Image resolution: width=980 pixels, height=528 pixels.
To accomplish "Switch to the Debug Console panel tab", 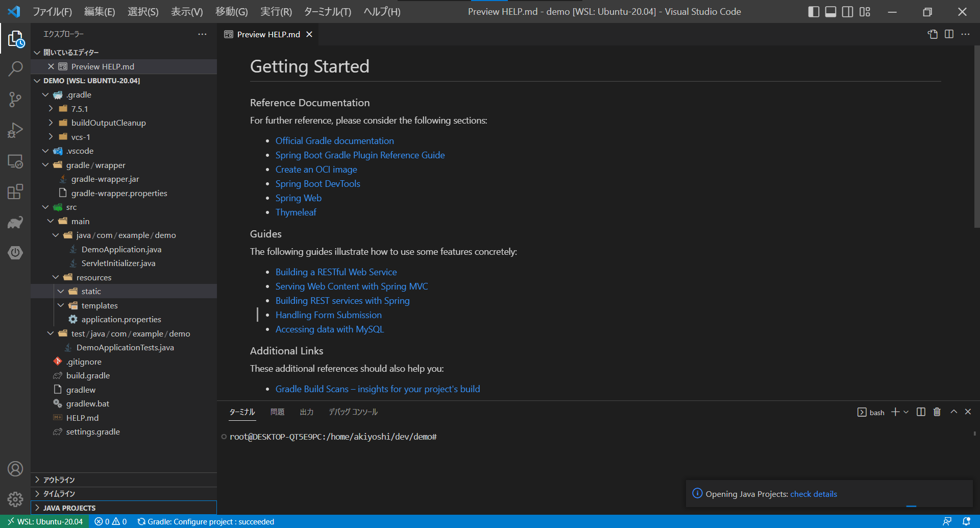I will [353, 412].
